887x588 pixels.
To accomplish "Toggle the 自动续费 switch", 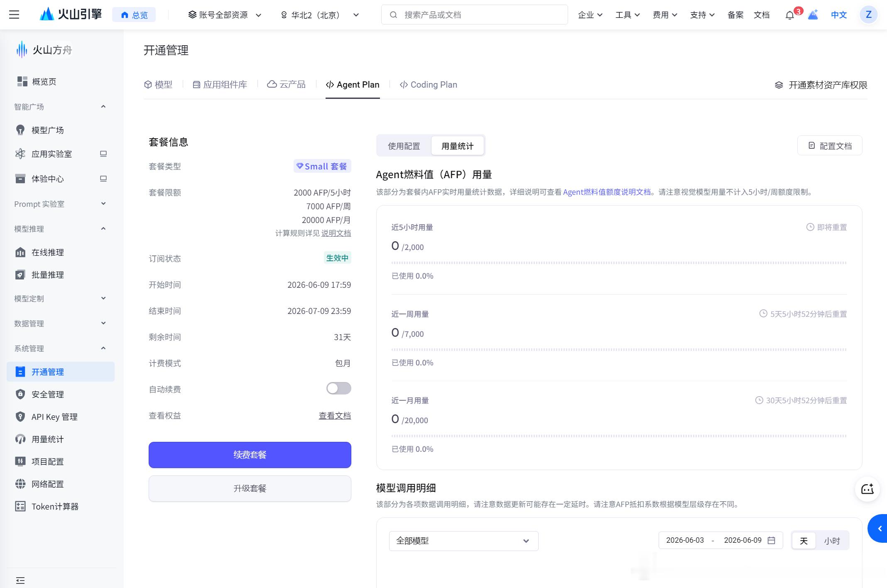I will tap(338, 388).
